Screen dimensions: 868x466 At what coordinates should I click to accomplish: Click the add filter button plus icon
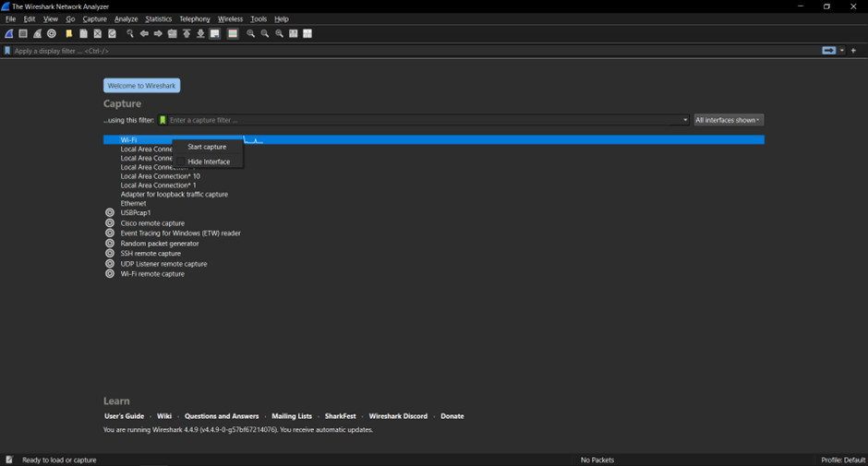(x=853, y=51)
